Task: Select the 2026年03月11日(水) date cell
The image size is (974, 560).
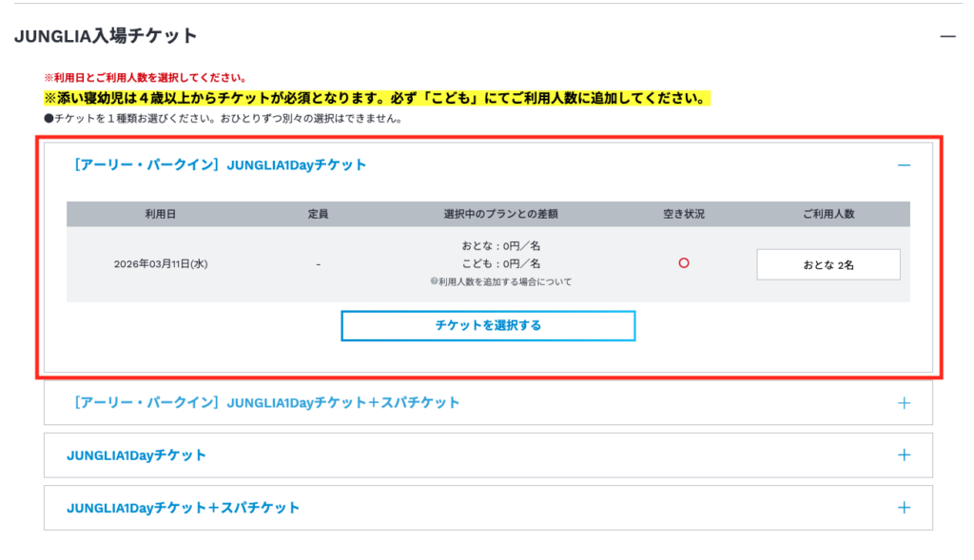Action: (160, 264)
